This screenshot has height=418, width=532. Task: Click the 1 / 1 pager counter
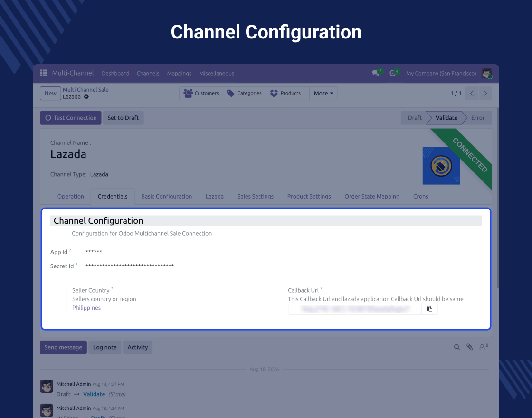(456, 93)
